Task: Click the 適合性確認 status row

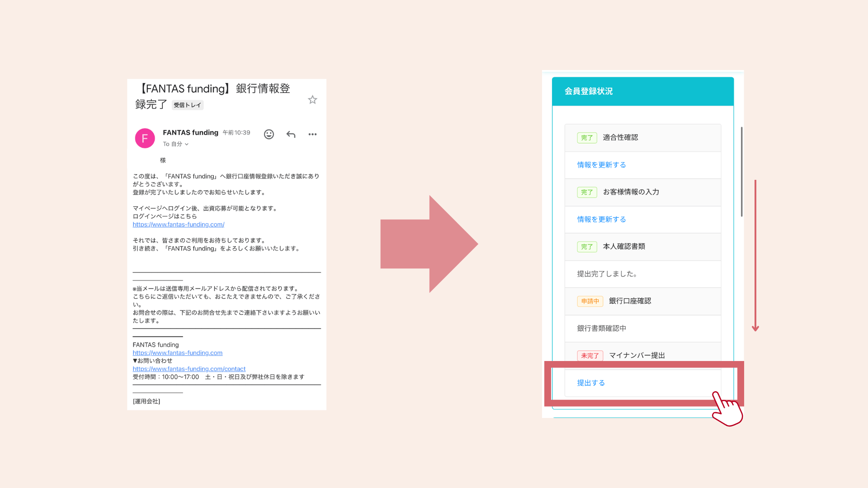Action: [642, 138]
